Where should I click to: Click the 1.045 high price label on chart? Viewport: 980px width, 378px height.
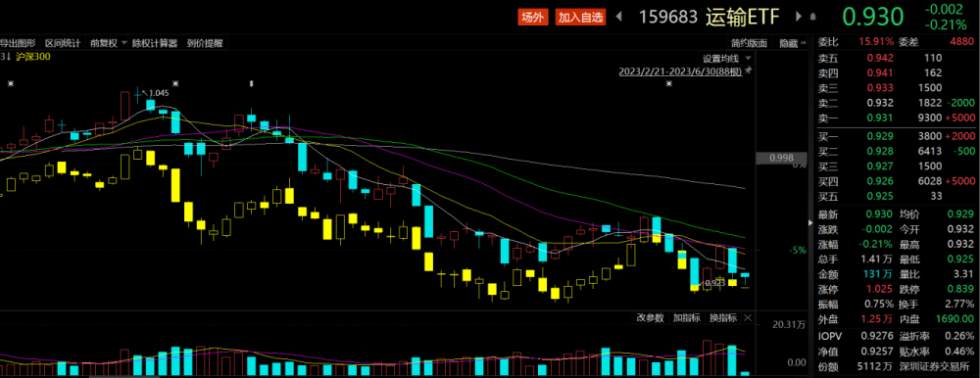[x=159, y=92]
